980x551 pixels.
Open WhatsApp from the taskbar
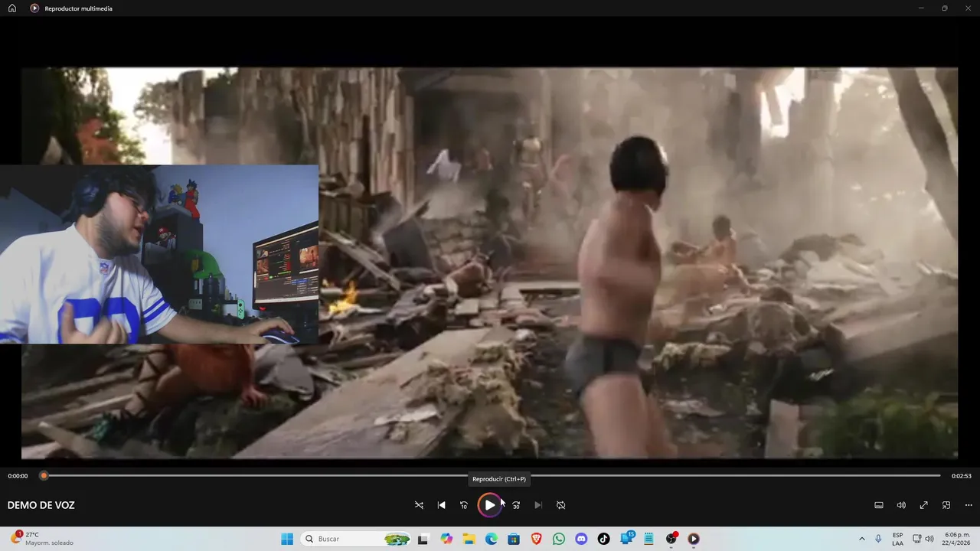coord(559,539)
